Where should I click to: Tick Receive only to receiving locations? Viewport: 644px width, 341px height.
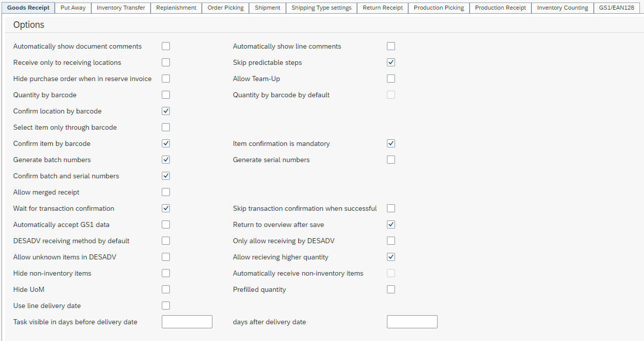pyautogui.click(x=166, y=62)
